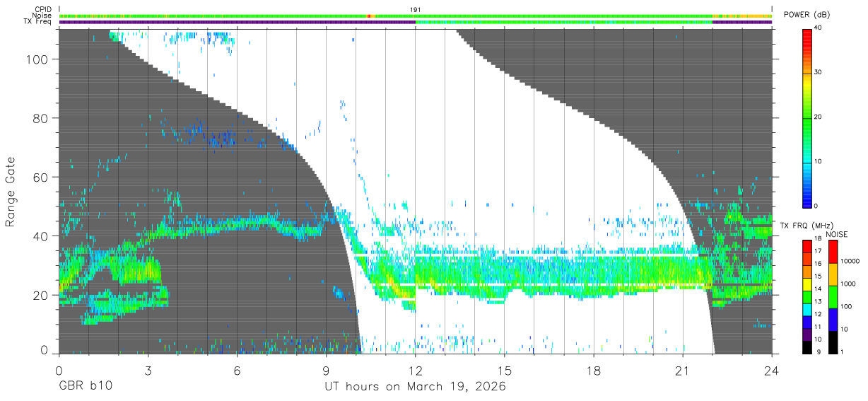Click the 'NOISE' legend title
This screenshot has height=401, width=868.
click(x=838, y=234)
